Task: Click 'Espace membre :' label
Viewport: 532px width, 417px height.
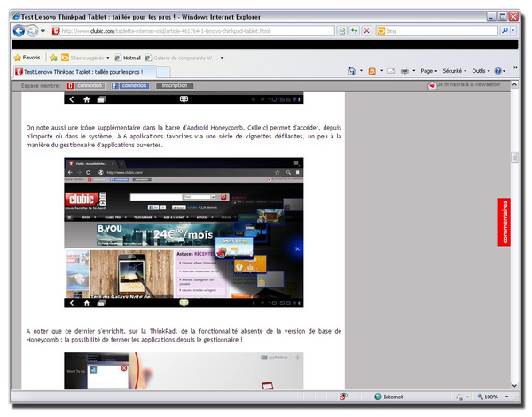Action: 41,85
